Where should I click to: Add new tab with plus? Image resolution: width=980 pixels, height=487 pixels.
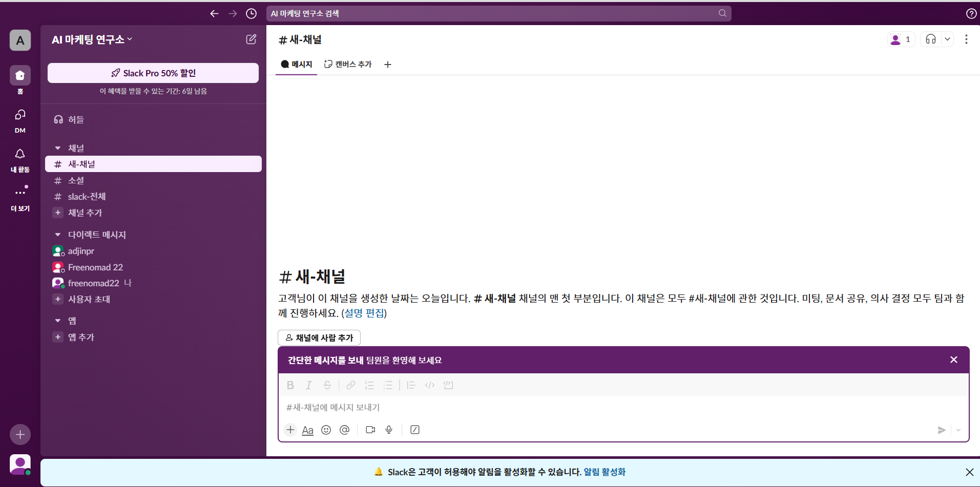click(x=388, y=65)
